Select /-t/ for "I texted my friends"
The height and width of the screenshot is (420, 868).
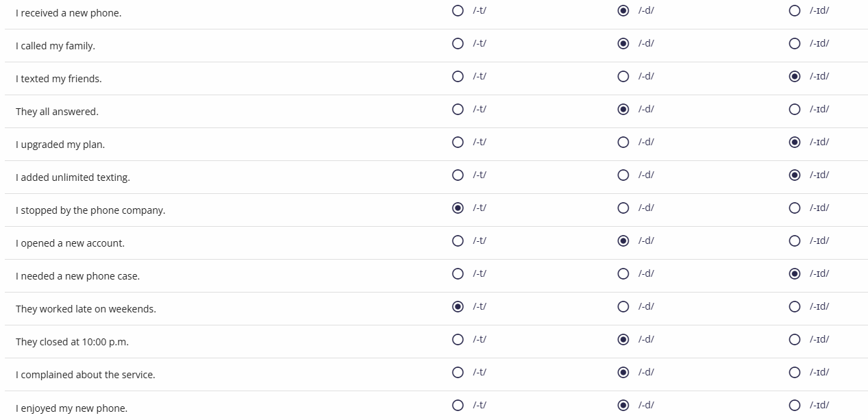pos(458,76)
